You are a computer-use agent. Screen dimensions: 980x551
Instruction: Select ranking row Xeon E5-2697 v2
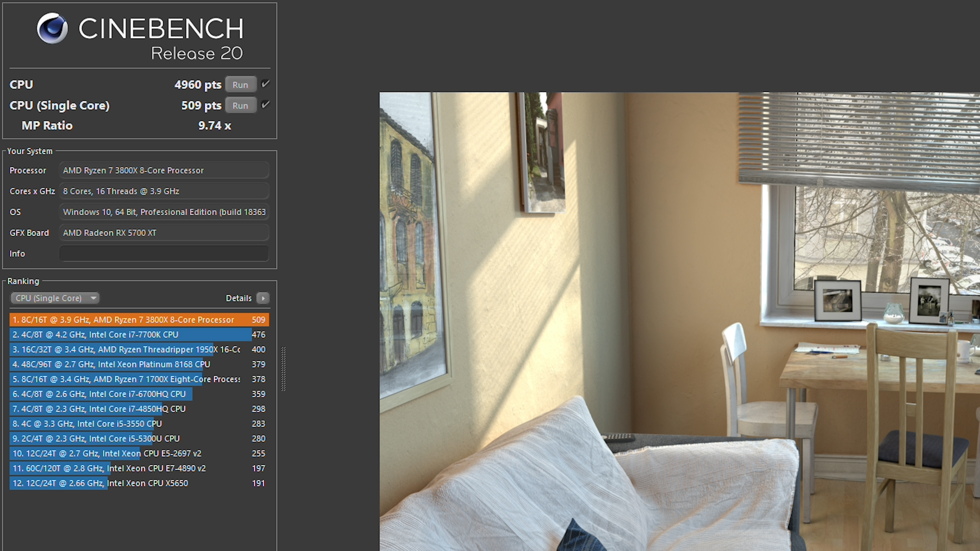[139, 453]
